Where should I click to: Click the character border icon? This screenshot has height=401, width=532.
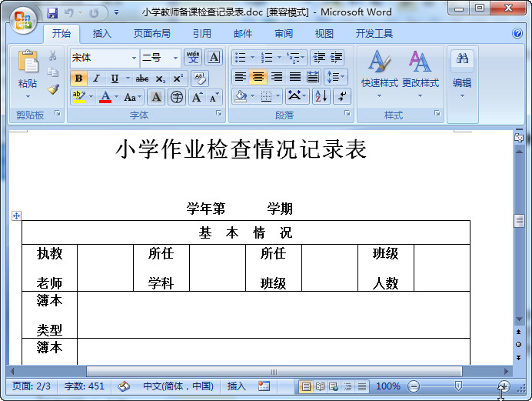[214, 57]
